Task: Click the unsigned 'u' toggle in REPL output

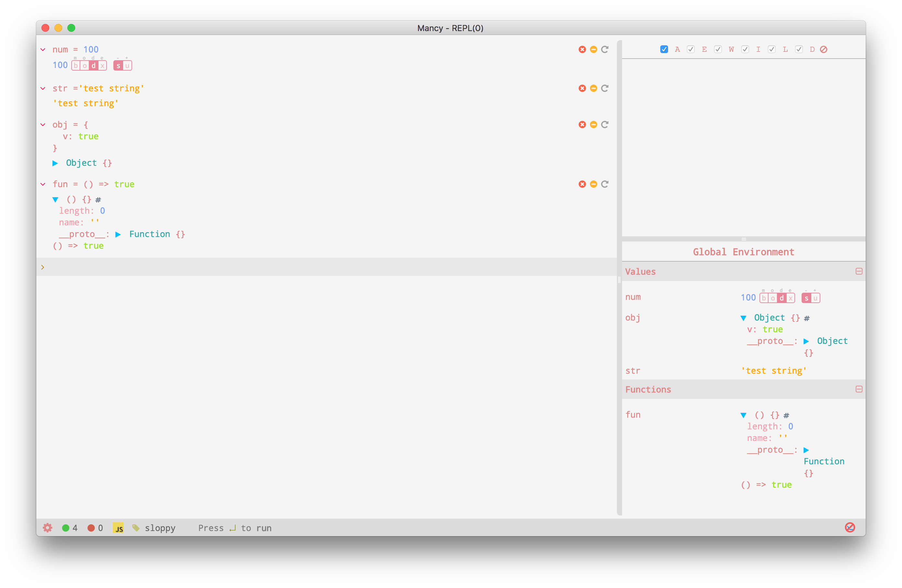Action: tap(127, 66)
